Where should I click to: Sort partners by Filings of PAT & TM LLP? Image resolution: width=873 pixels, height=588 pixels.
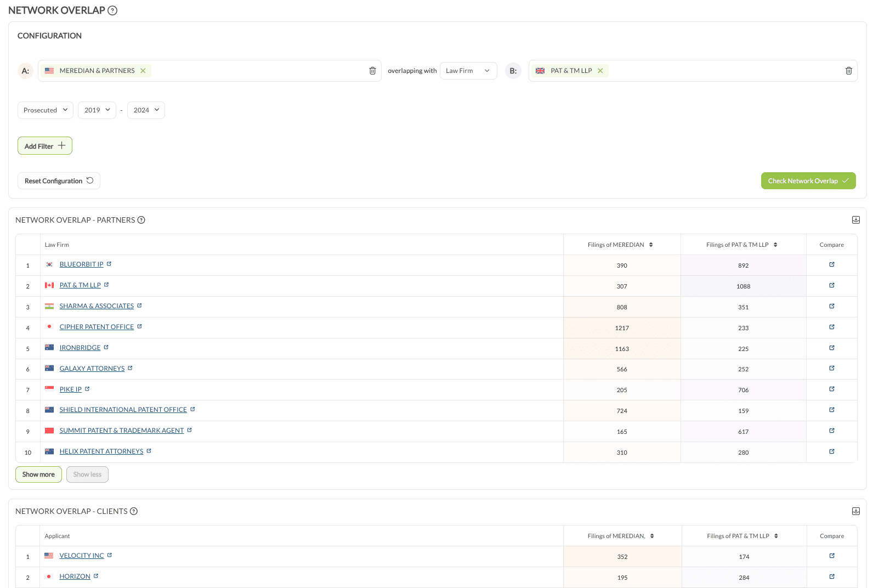(x=775, y=245)
